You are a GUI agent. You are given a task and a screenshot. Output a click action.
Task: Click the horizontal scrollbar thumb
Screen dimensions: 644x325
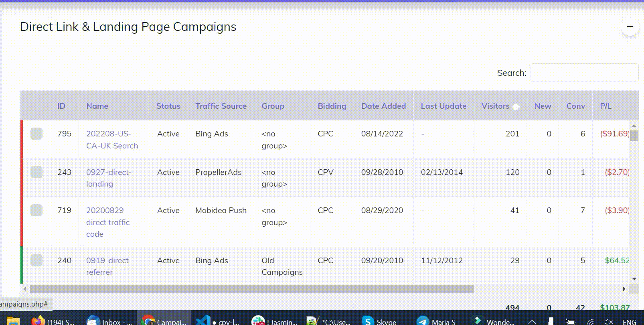pos(251,289)
